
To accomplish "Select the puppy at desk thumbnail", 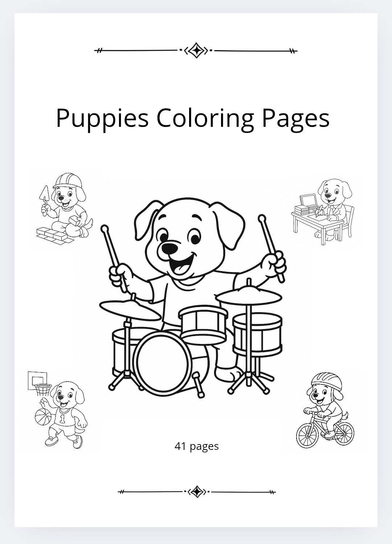I will [323, 212].
